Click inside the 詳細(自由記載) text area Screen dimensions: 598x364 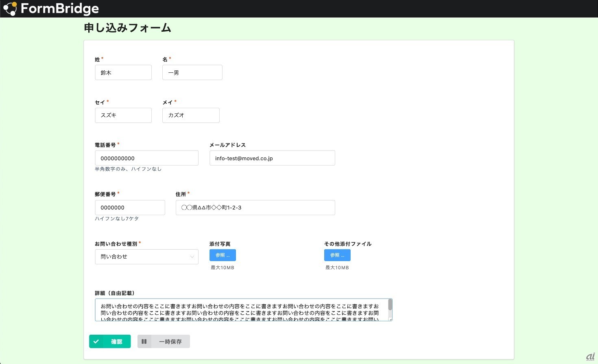click(x=240, y=310)
